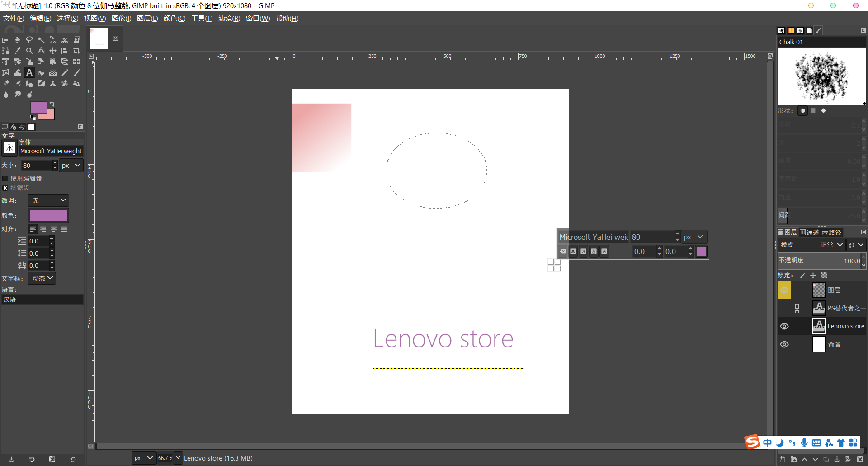Select the Move tool
This screenshot has height=466, width=868.
pyautogui.click(x=53, y=51)
